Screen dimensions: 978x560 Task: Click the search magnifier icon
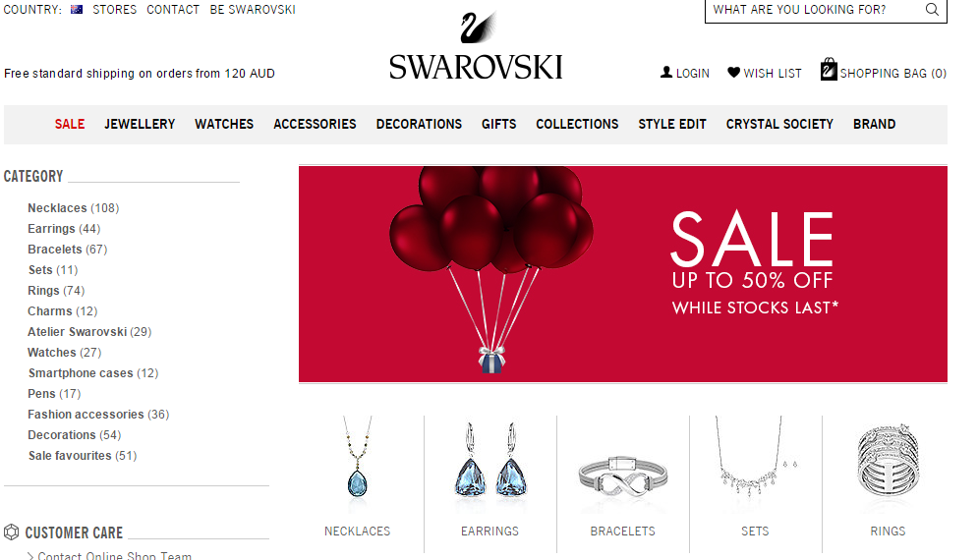tap(932, 10)
